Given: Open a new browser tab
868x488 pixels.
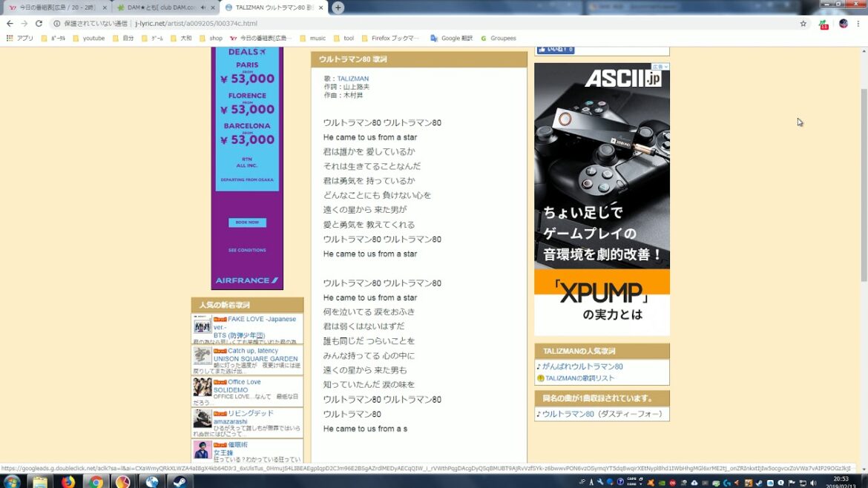Looking at the screenshot, I should (x=338, y=7).
